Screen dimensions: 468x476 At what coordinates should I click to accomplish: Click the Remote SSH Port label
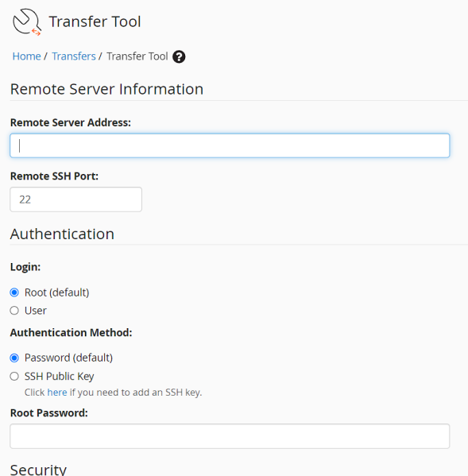click(x=54, y=176)
